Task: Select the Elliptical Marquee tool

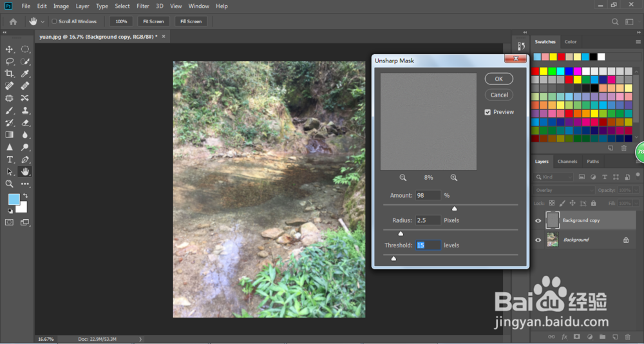Action: pyautogui.click(x=25, y=50)
